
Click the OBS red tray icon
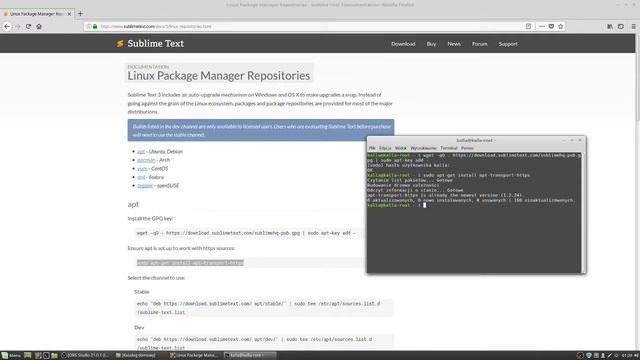click(x=580, y=356)
